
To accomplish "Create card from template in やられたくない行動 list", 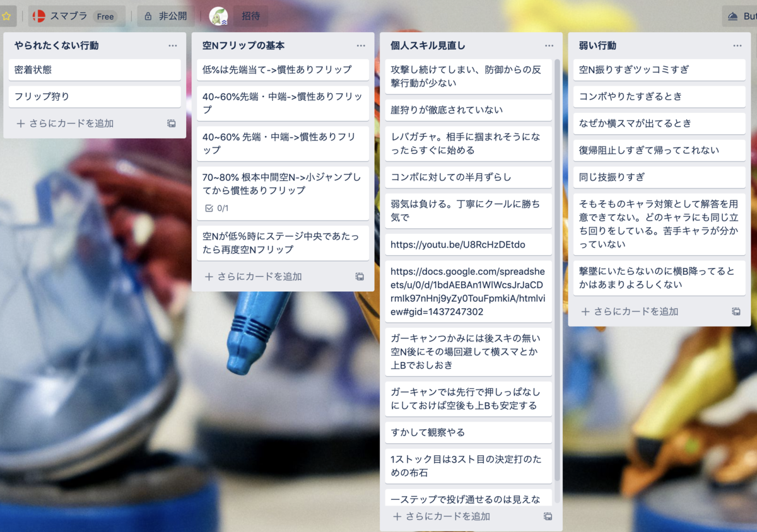I will click(171, 124).
